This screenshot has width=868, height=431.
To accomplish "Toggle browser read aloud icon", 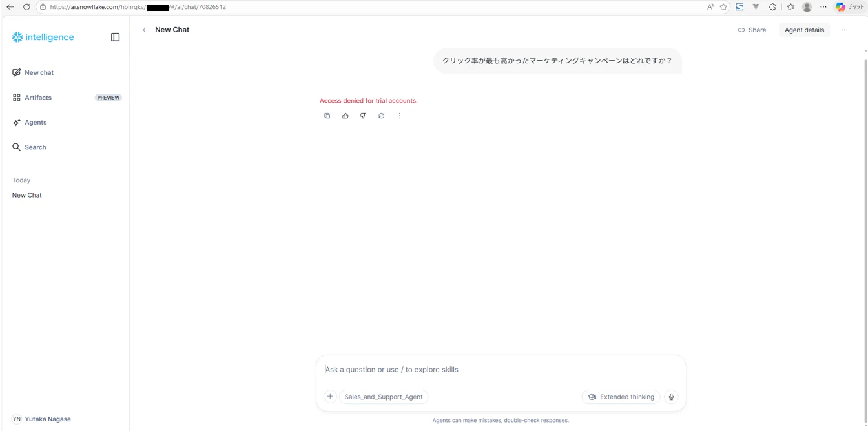I will click(x=710, y=7).
